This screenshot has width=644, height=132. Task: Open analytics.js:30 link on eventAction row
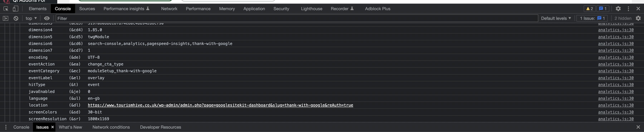pyautogui.click(x=616, y=64)
